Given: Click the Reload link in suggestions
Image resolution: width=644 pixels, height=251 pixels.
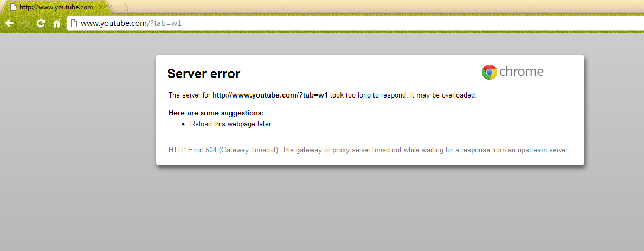Looking at the screenshot, I should click(201, 124).
